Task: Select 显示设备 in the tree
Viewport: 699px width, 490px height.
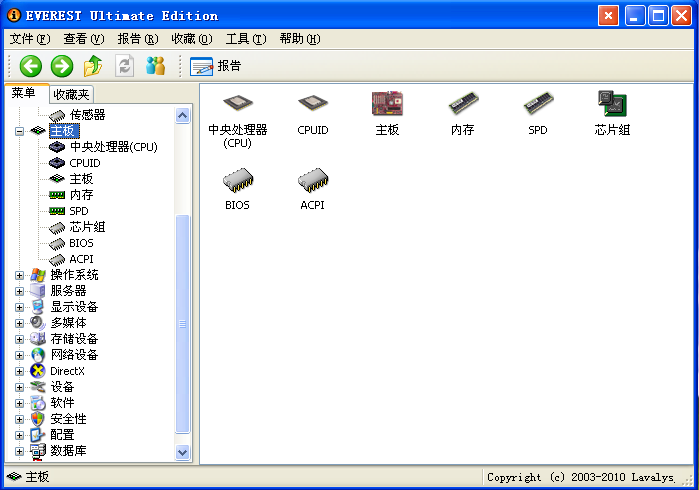Action: tap(74, 307)
